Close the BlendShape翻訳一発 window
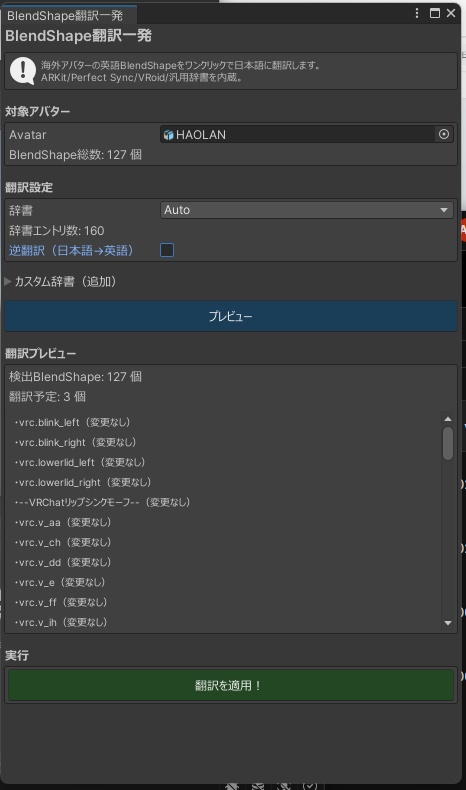 451,14
